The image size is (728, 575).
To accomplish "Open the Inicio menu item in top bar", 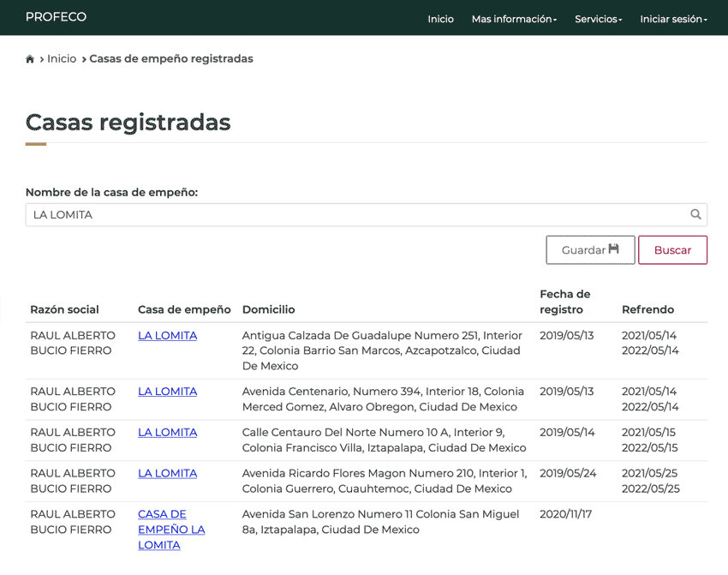I will pyautogui.click(x=440, y=19).
